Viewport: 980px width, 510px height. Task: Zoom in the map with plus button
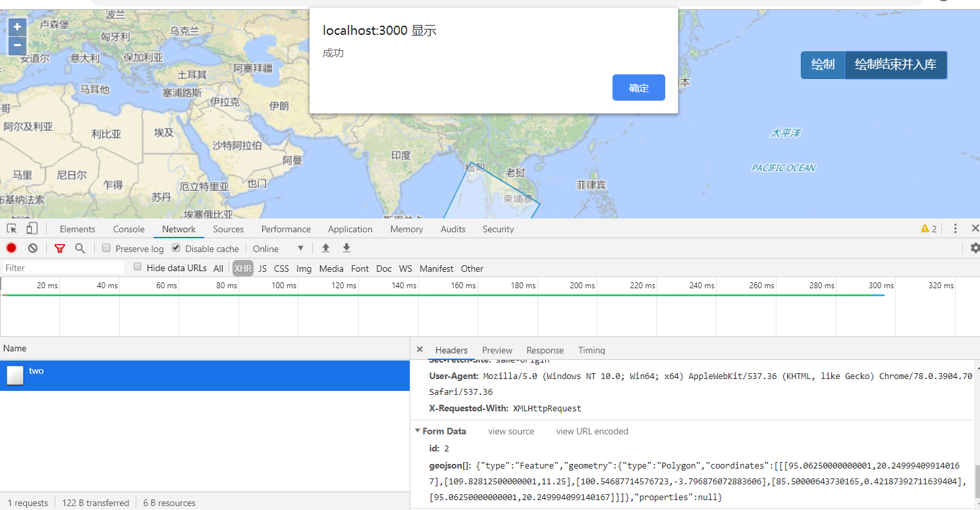(x=17, y=27)
